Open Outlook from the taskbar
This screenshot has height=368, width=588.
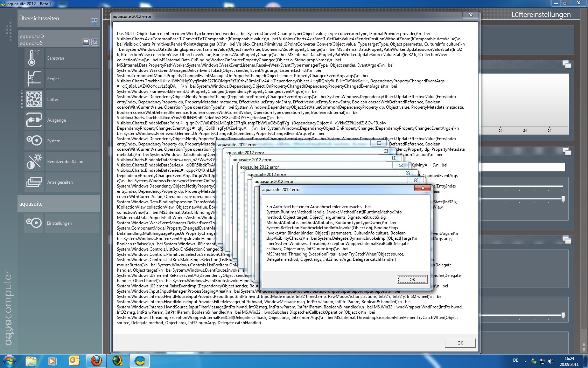74,361
